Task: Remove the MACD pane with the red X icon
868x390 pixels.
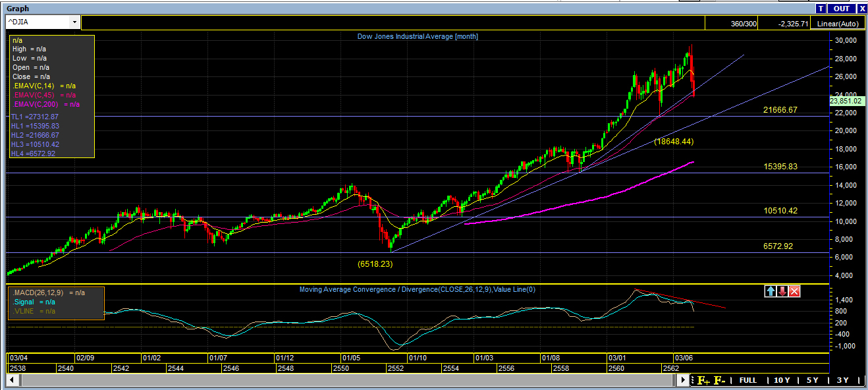Action: click(x=795, y=291)
